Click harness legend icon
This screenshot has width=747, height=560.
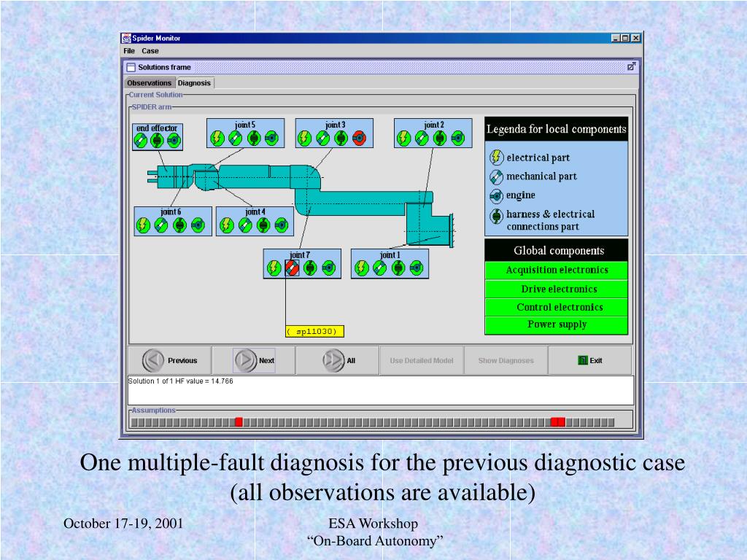click(x=496, y=216)
